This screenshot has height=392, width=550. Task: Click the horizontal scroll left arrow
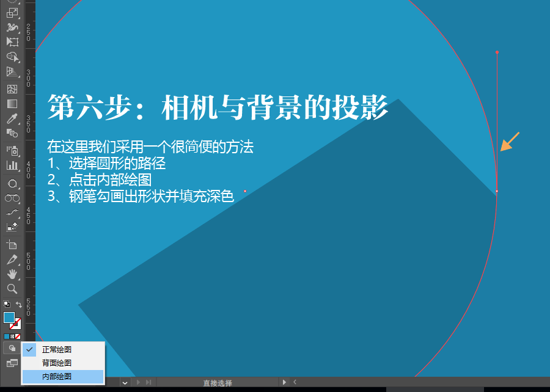pos(295,382)
